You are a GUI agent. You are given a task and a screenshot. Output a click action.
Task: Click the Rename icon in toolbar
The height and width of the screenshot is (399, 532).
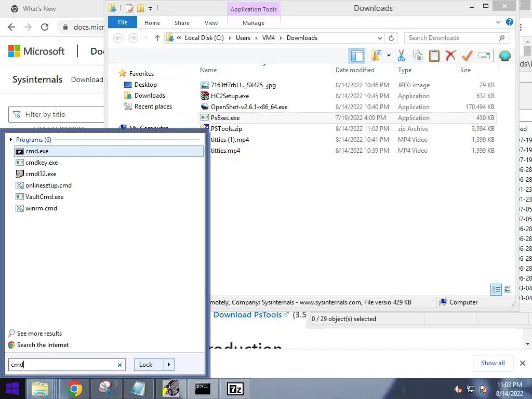[484, 56]
